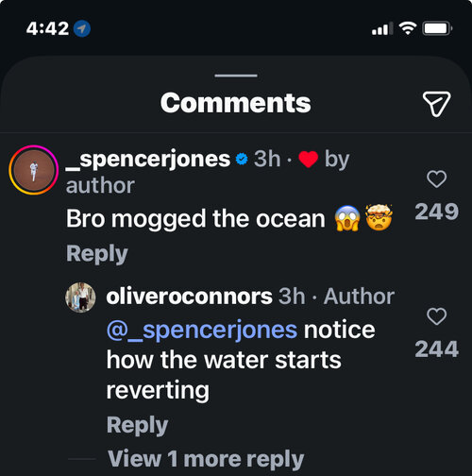This screenshot has width=472, height=476.
Task: Tap the drag handle above Comments
Action: (x=236, y=76)
